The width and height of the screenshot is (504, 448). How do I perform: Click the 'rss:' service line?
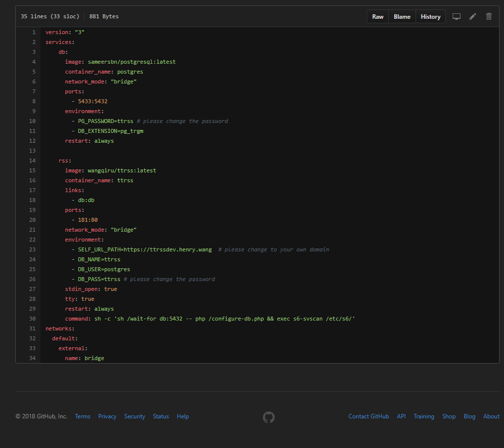point(65,161)
